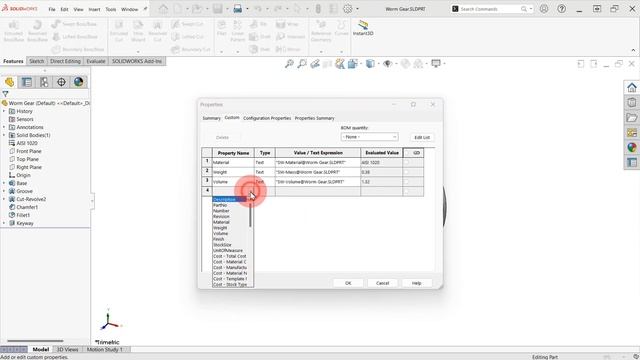
Task: Expand the Groove feature node
Action: tap(4, 191)
